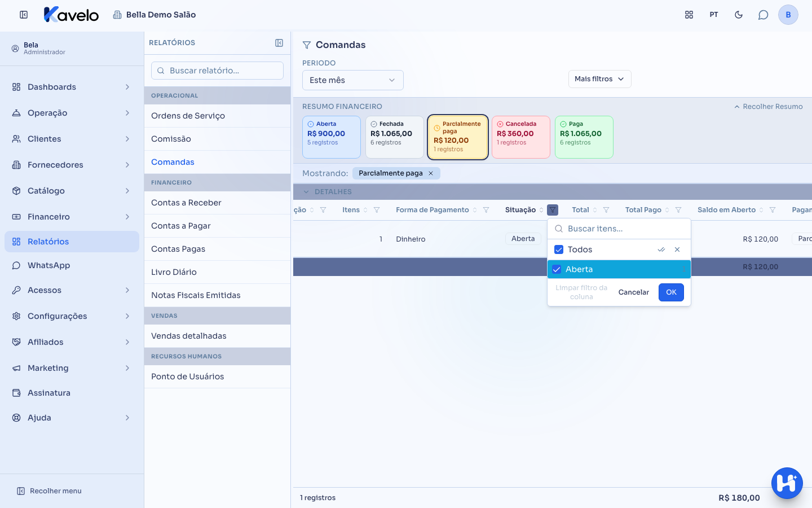
Task: Focus the Buscar itens search field
Action: (x=619, y=229)
